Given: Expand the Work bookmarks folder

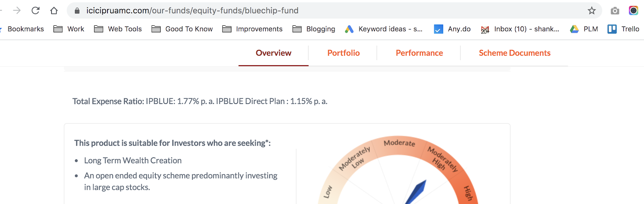Looking at the screenshot, I should click(69, 29).
